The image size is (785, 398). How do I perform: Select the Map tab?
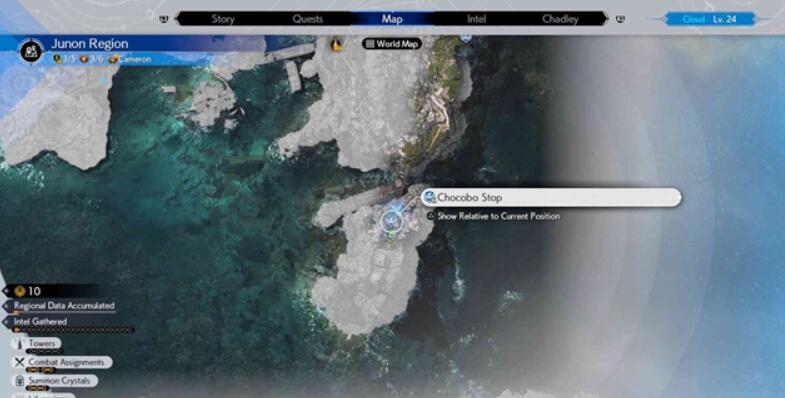(392, 19)
